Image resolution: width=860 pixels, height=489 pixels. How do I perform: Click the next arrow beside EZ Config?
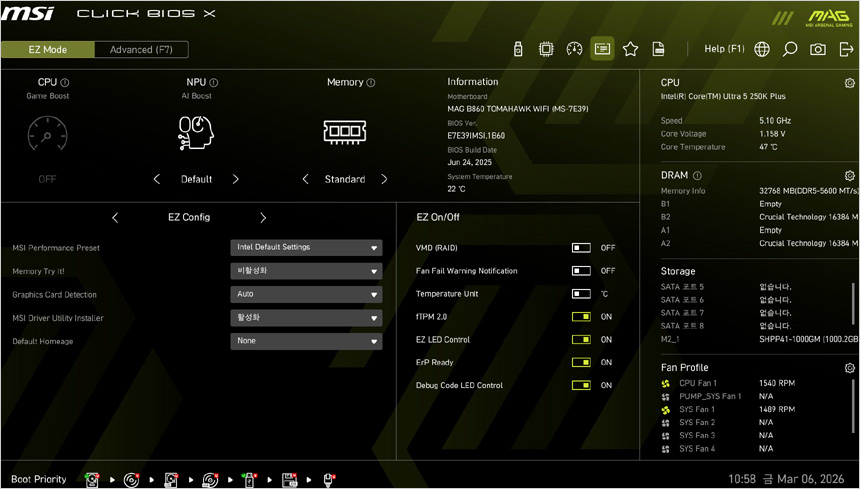pyautogui.click(x=263, y=218)
